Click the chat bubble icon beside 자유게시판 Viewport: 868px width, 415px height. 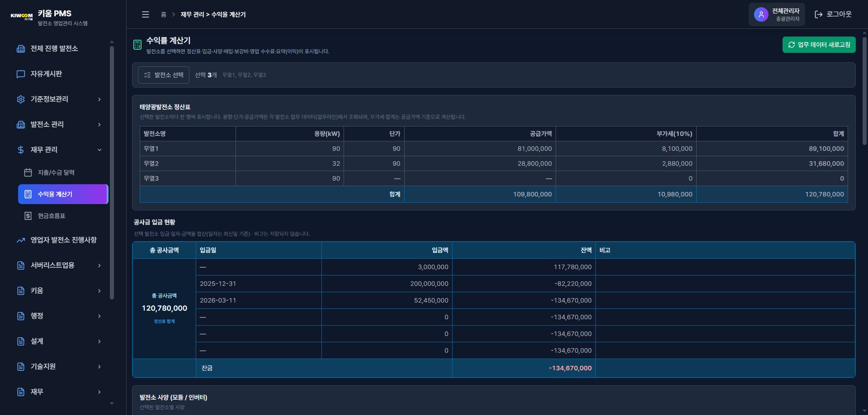[21, 74]
